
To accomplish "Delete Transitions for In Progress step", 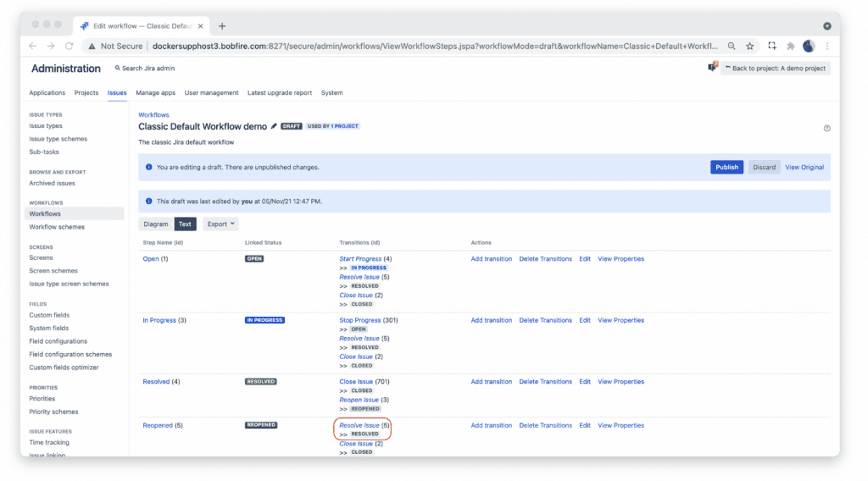I will coord(545,320).
